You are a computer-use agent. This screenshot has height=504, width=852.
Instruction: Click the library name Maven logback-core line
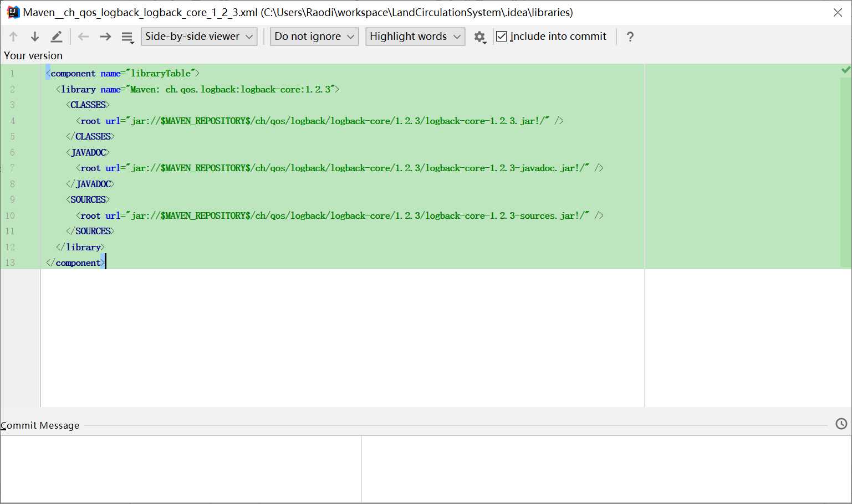[197, 89]
